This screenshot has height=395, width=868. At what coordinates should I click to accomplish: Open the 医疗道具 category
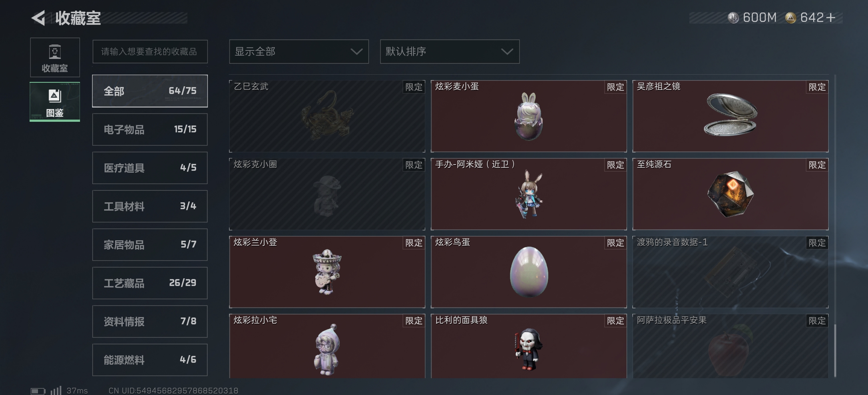tap(150, 168)
